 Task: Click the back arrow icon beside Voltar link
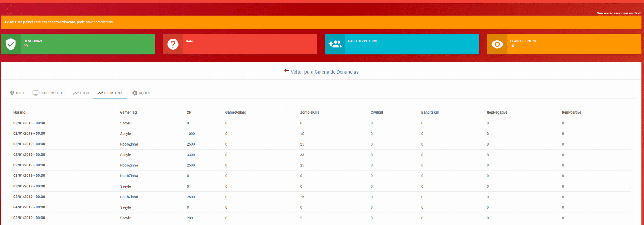tap(286, 70)
